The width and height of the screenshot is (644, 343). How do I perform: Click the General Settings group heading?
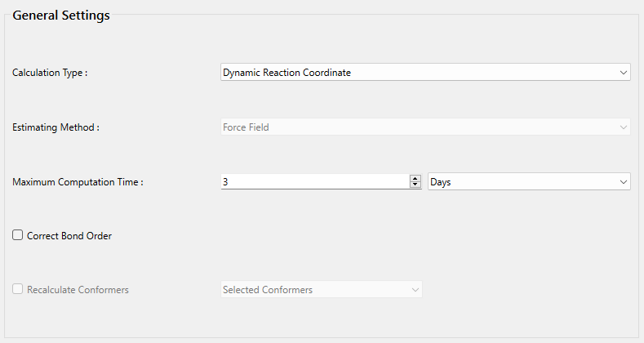61,16
